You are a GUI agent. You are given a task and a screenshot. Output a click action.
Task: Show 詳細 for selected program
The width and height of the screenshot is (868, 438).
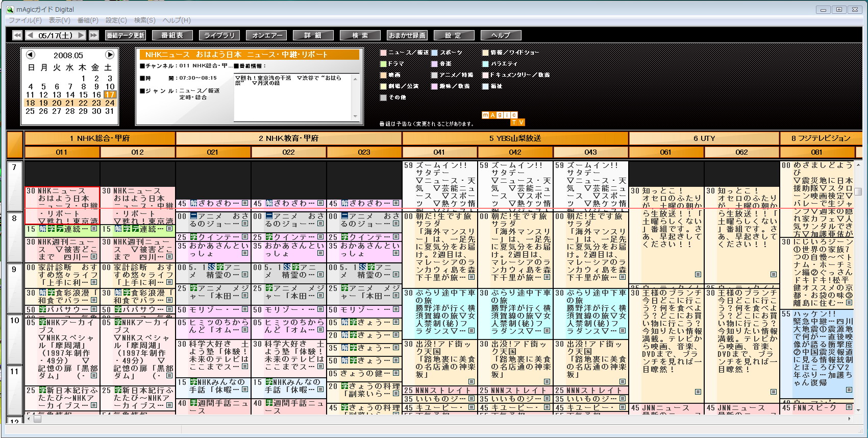(313, 35)
